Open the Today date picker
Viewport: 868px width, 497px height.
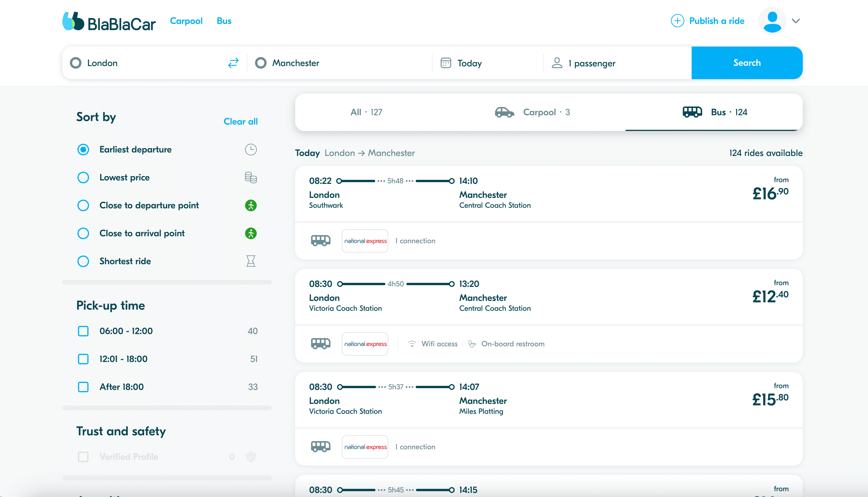(x=469, y=63)
